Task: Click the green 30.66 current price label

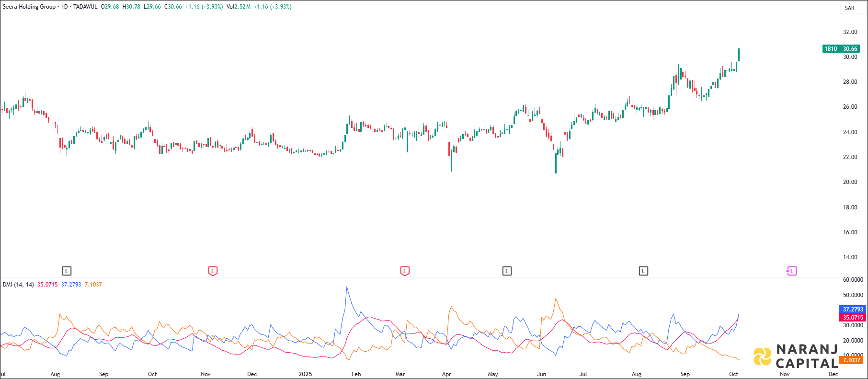Action: [x=850, y=49]
